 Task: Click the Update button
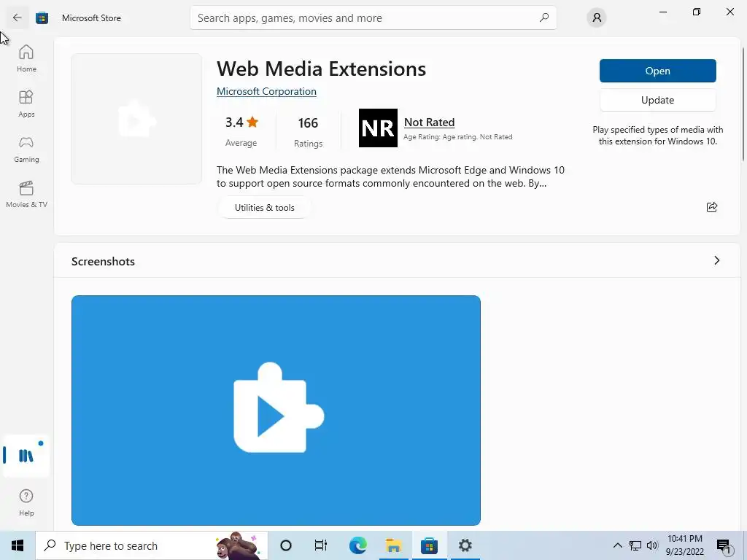(x=657, y=100)
